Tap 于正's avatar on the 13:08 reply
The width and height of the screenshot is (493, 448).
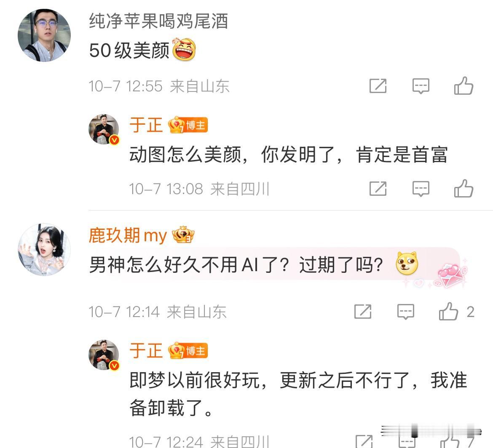click(x=104, y=129)
